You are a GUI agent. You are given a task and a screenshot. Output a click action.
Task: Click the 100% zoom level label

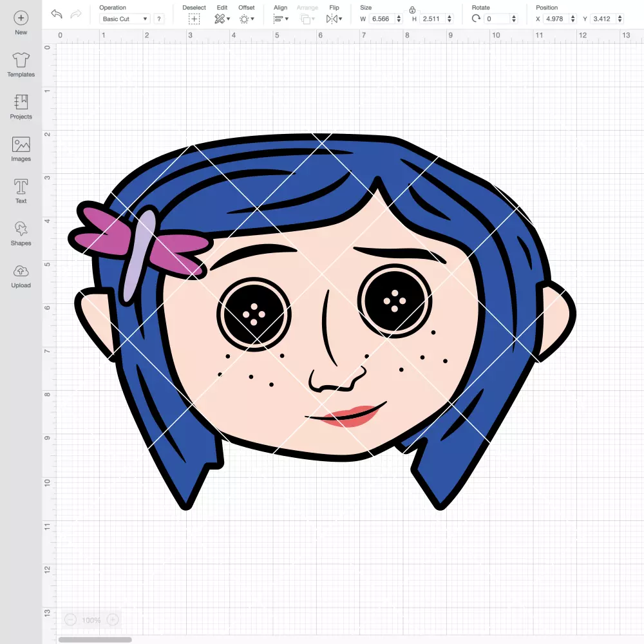pos(91,620)
